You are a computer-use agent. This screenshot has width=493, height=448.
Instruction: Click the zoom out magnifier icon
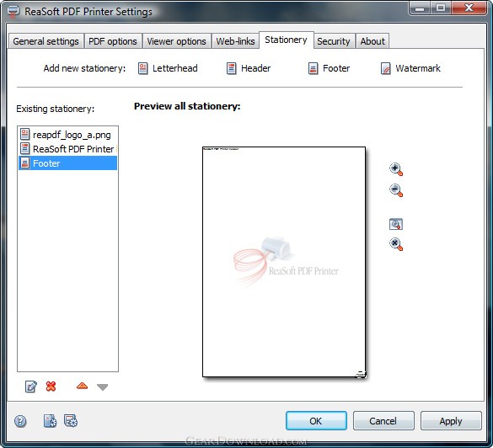pyautogui.click(x=396, y=190)
